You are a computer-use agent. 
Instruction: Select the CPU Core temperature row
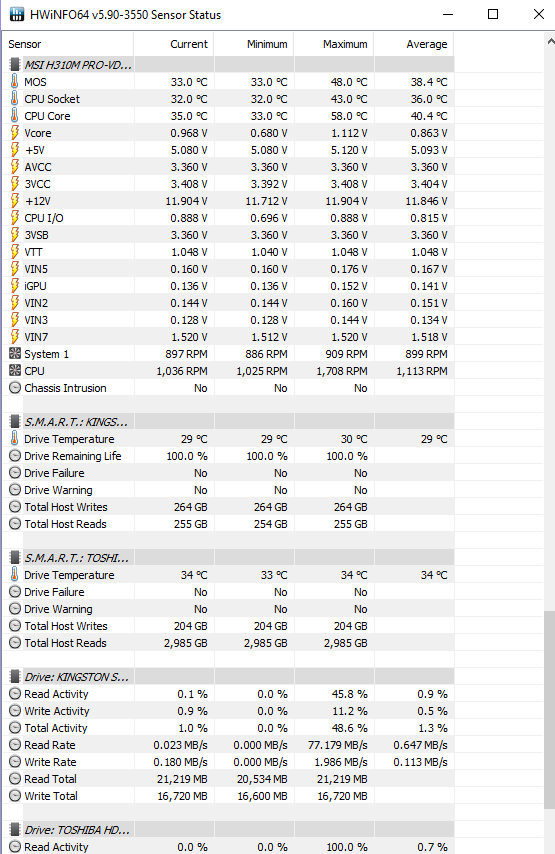click(229, 116)
